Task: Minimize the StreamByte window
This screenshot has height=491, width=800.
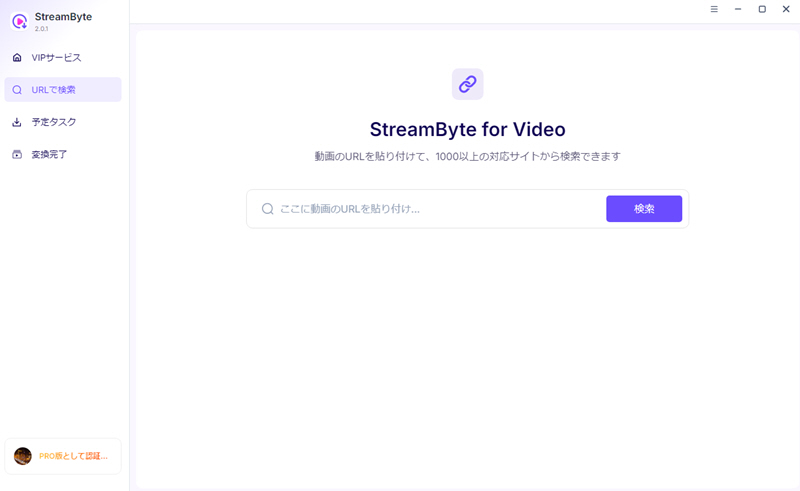Action: (x=738, y=9)
